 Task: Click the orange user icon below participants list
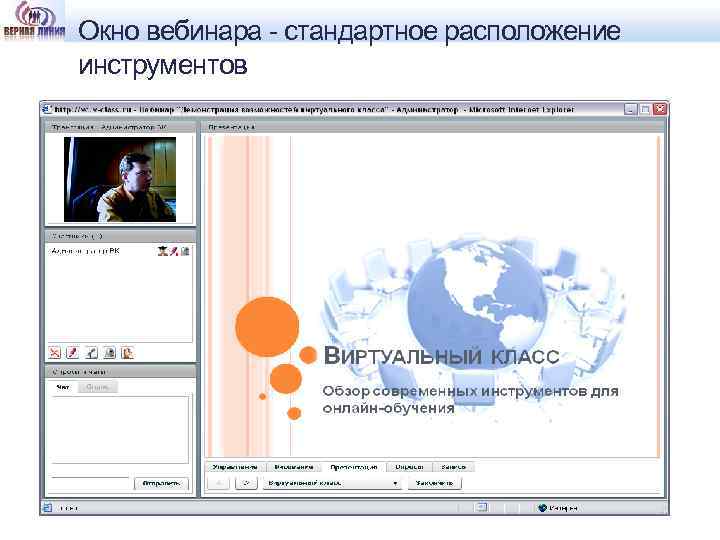coord(127,353)
